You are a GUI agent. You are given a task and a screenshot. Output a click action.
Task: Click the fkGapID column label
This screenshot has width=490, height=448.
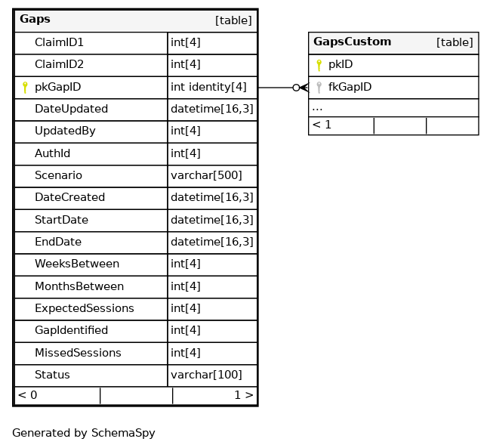[350, 88]
